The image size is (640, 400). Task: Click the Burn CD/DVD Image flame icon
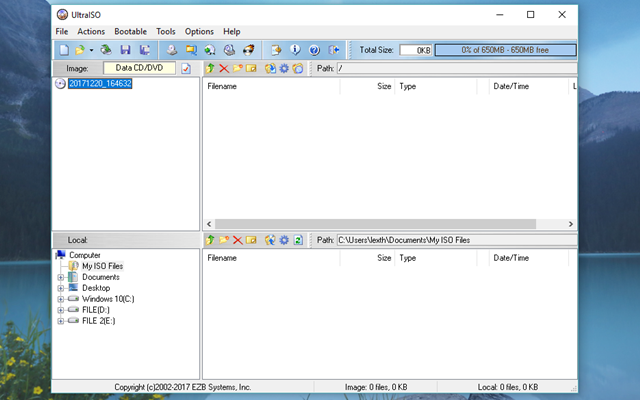coord(249,50)
